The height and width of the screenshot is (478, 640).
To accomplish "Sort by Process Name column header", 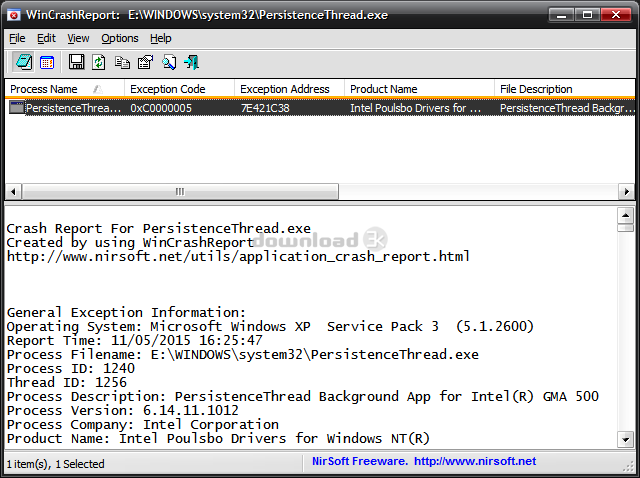I will point(64,89).
